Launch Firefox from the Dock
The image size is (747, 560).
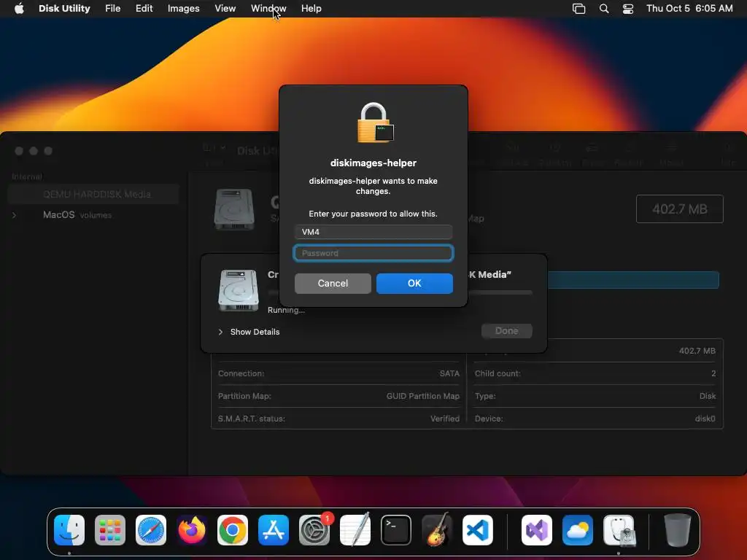tap(192, 530)
